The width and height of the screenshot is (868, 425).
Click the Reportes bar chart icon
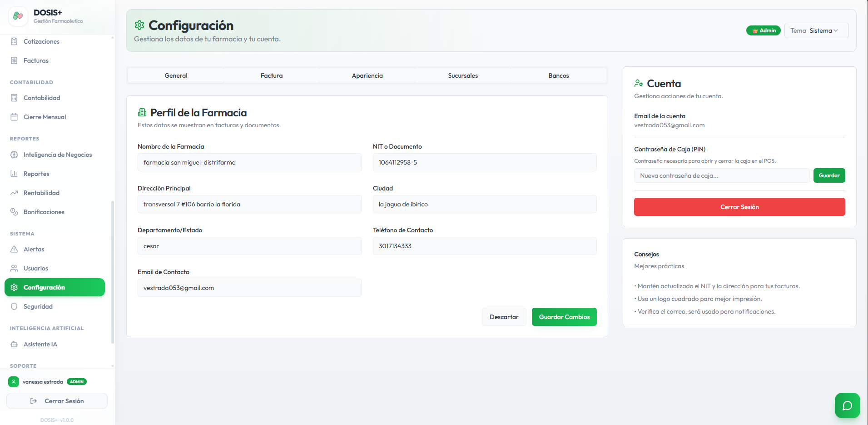(14, 174)
